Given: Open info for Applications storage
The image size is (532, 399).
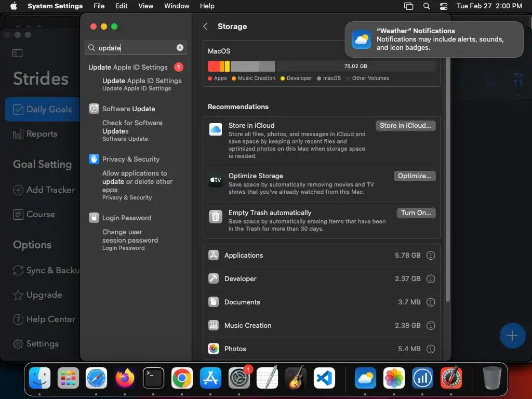Looking at the screenshot, I should click(x=431, y=256).
